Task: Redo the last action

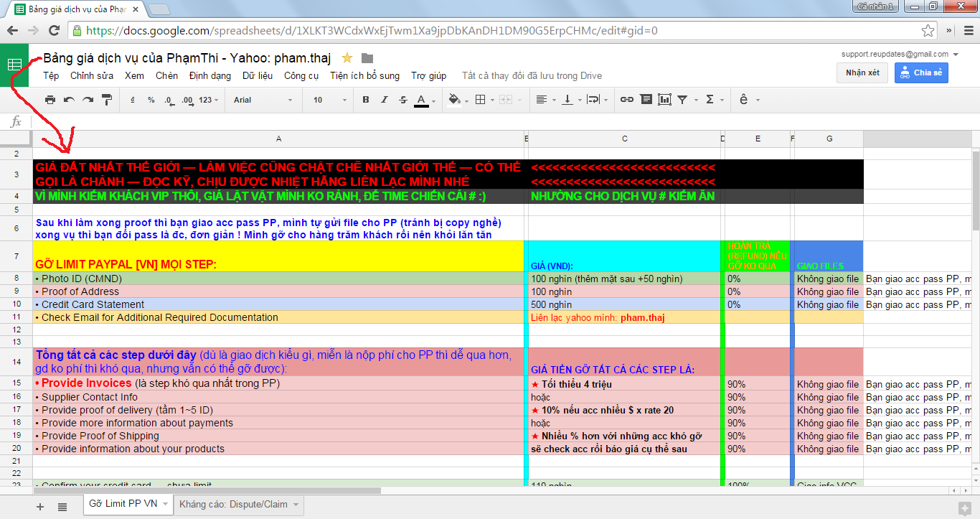Action: click(88, 100)
